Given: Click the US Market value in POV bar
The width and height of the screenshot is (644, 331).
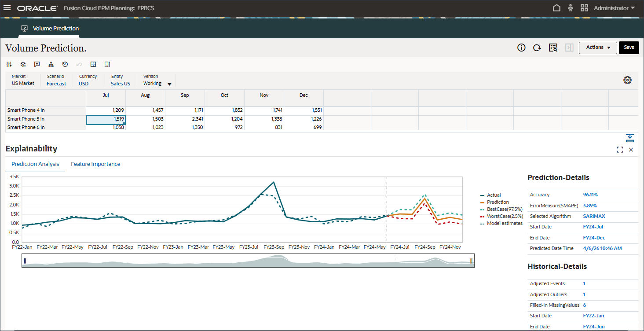Looking at the screenshot, I should (x=23, y=83).
